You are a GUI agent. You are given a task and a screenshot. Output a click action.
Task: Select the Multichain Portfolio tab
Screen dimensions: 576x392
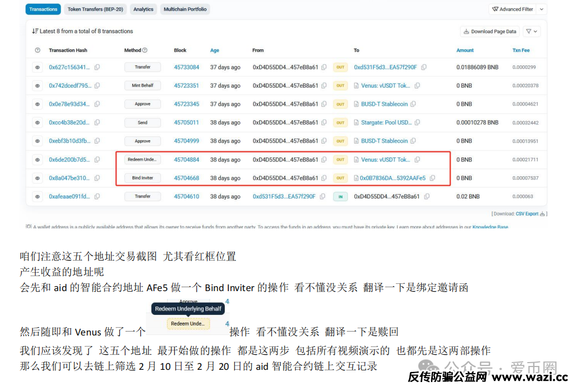(185, 9)
